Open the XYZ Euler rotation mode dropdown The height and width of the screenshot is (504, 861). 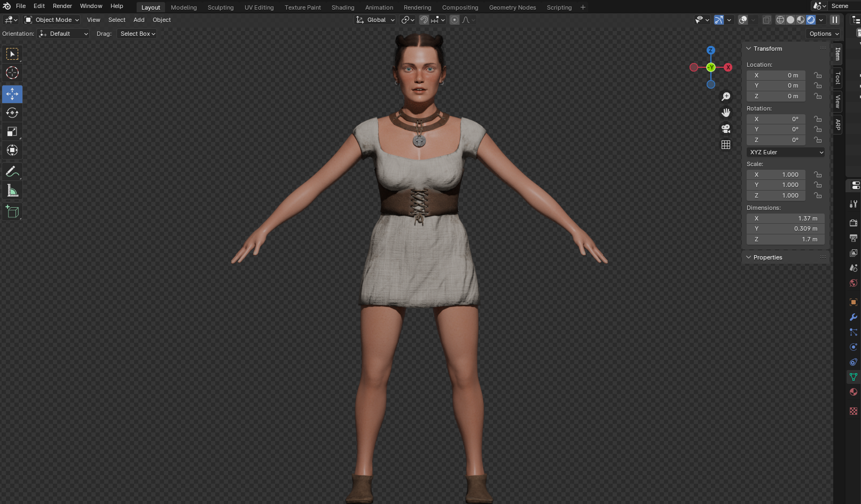click(x=786, y=152)
